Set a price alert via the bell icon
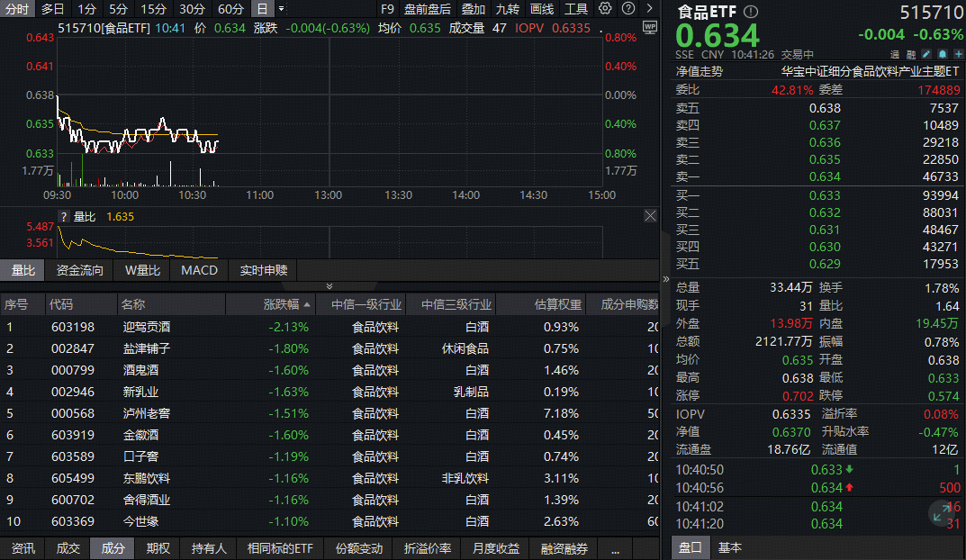The width and height of the screenshot is (966, 560). click(943, 53)
